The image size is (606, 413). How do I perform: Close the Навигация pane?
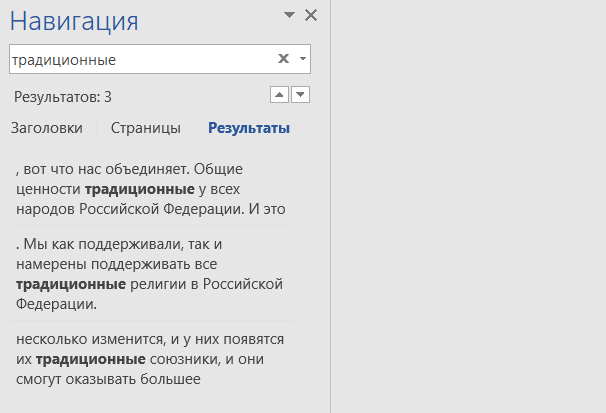(x=310, y=15)
